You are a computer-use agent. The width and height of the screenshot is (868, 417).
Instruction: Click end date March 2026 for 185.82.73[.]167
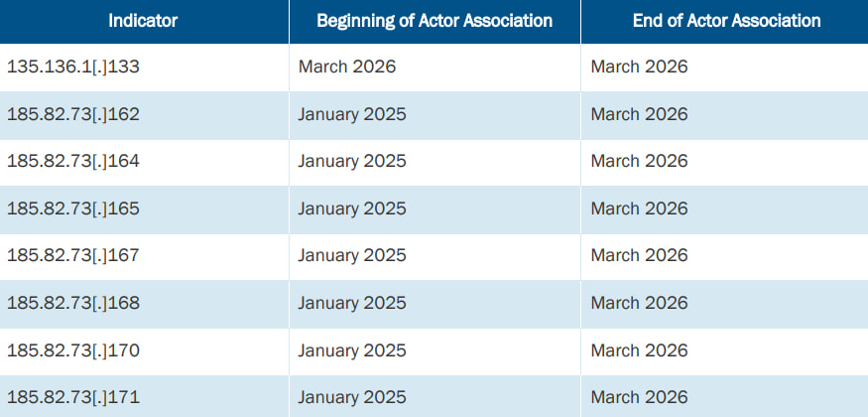(x=639, y=255)
